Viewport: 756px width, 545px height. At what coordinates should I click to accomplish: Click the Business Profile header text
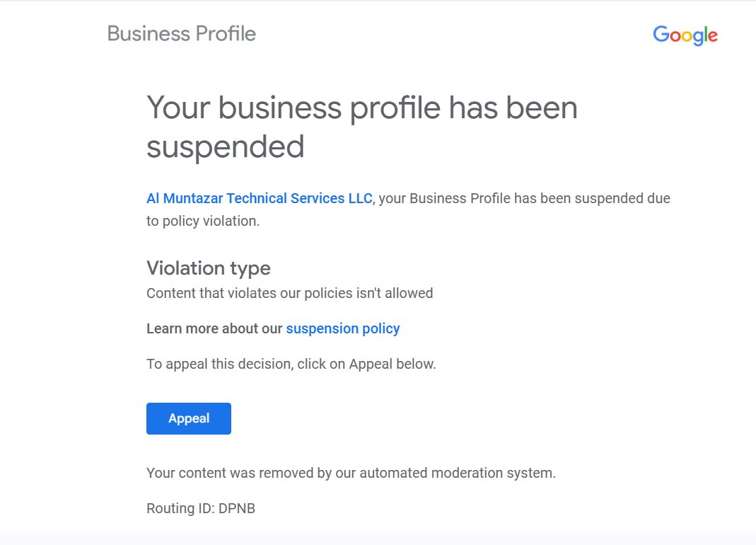181,34
